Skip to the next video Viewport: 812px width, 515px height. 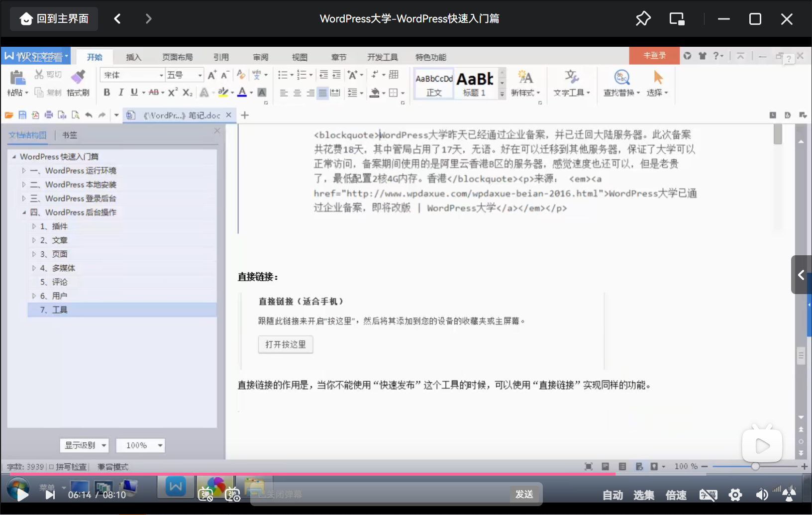tap(50, 495)
